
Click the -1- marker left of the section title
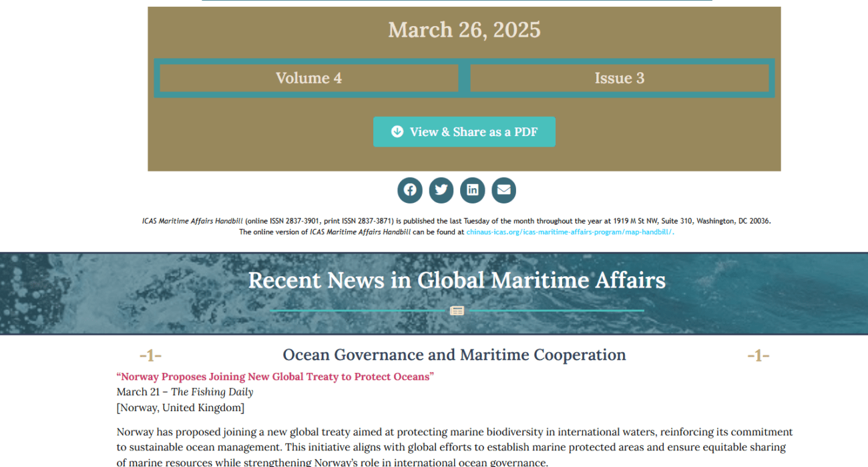coord(150,356)
